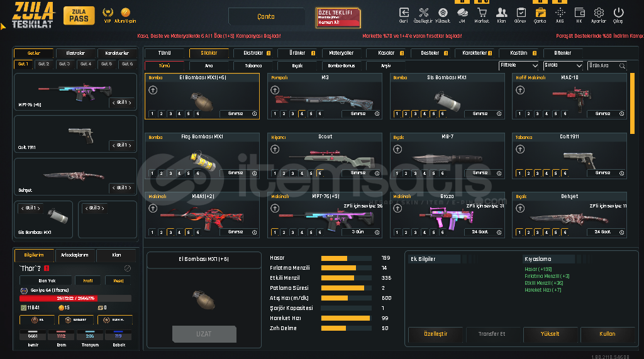Click the Kullan button

point(607,334)
